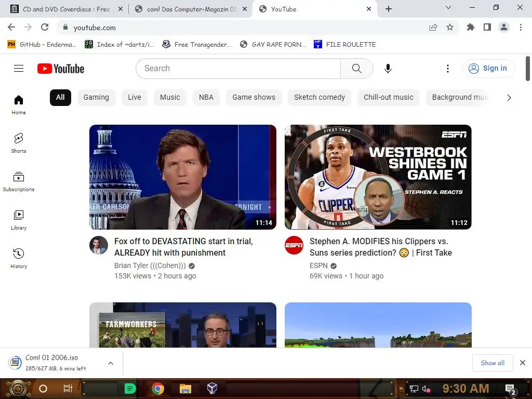Screen dimensions: 532x399
Task: Bookmark this page with star icon
Action: point(450,27)
